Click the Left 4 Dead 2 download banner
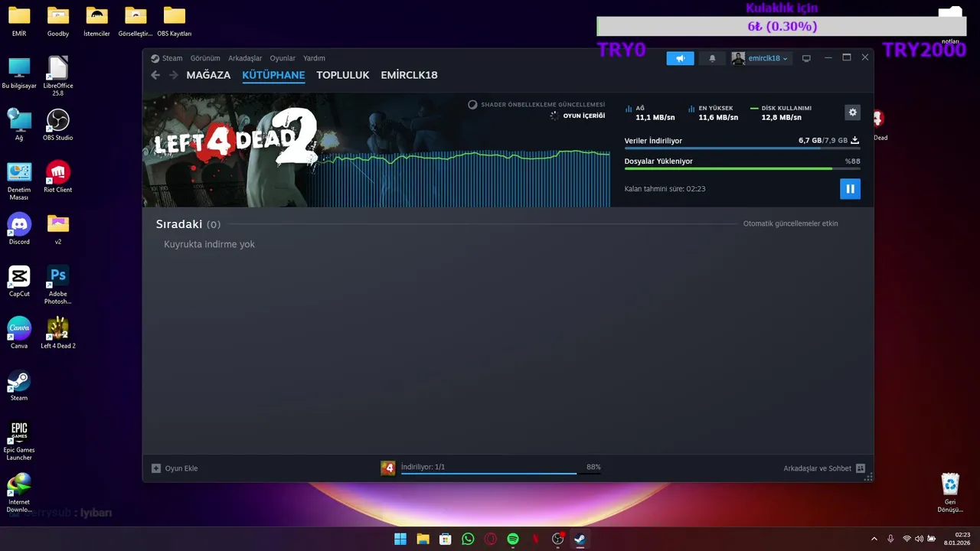980x551 pixels. 234,149
